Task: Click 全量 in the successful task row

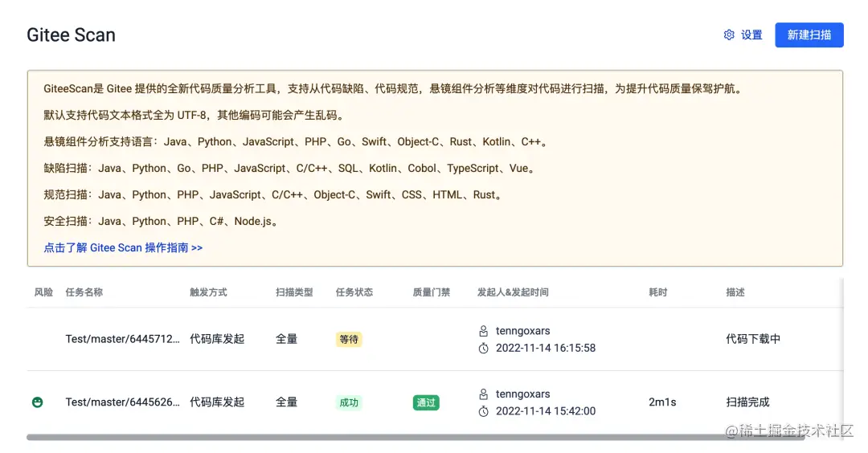Action: pos(287,402)
